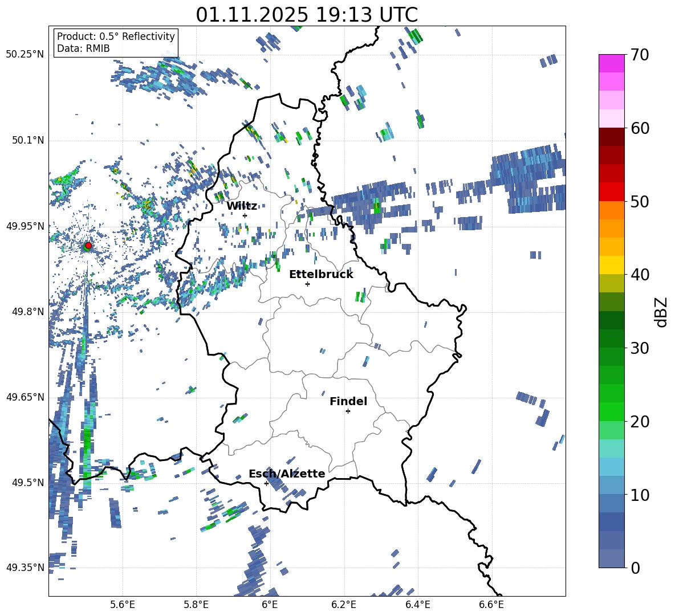
Task: Click the 30 tick on colorbar
Action: (640, 348)
